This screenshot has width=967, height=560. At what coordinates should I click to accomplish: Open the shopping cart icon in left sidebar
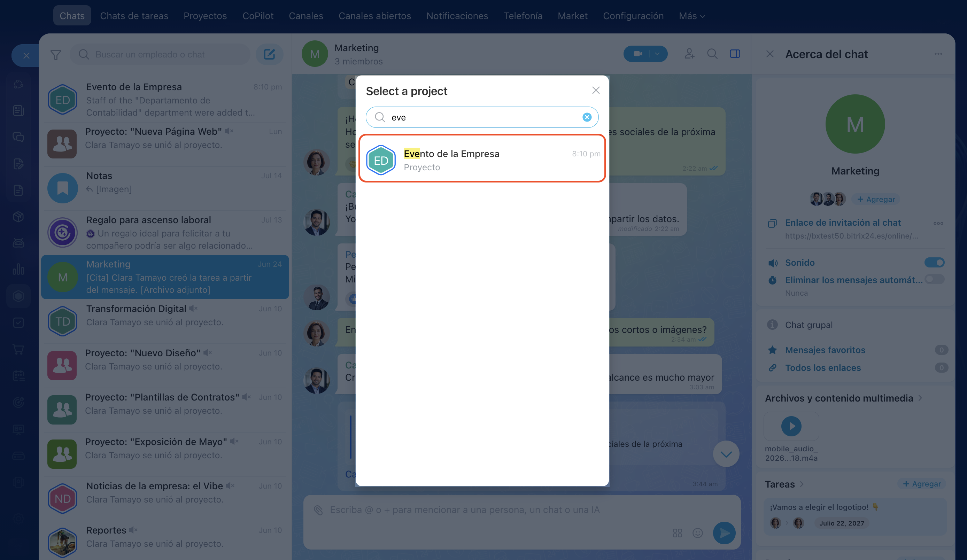click(18, 349)
